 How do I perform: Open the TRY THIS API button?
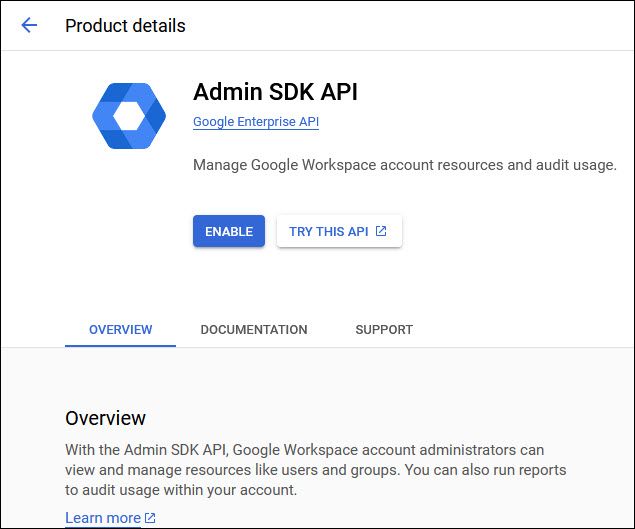coord(338,231)
